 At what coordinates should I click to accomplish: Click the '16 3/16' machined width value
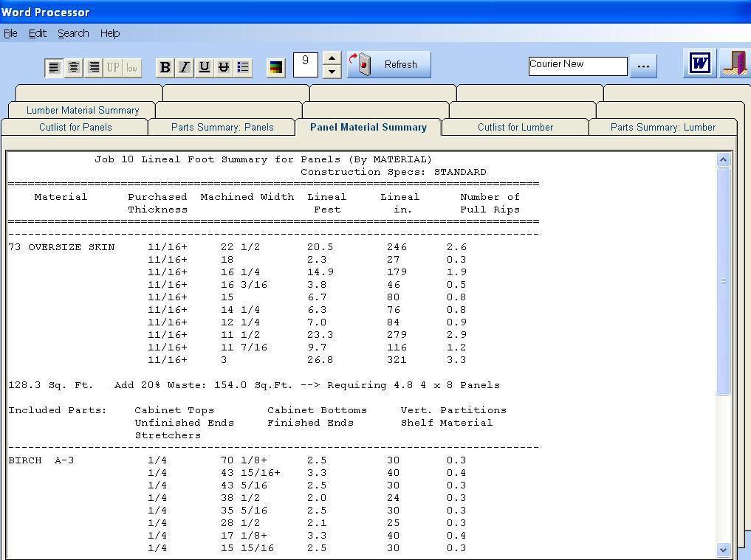244,285
